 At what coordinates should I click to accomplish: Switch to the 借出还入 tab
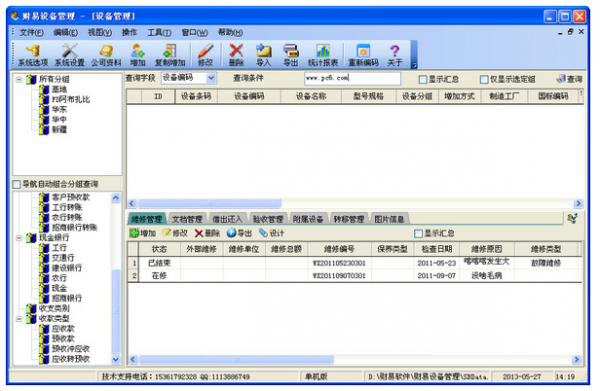point(227,219)
